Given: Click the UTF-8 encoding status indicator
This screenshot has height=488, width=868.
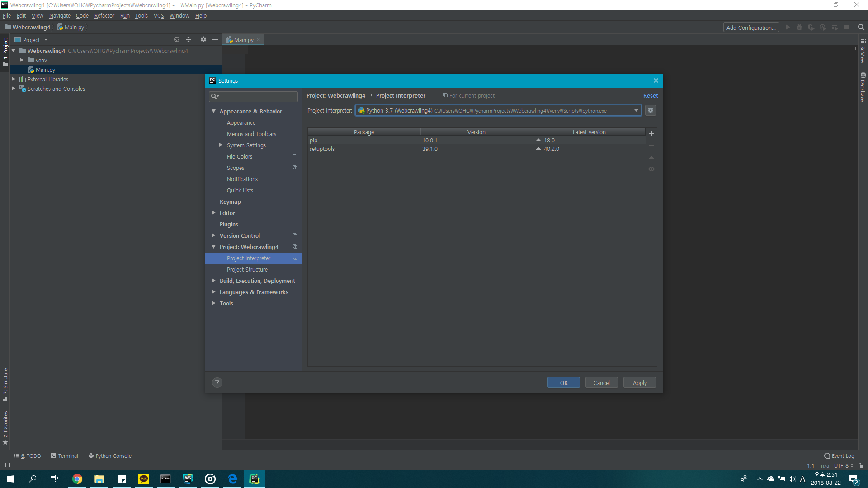Looking at the screenshot, I should [x=843, y=465].
